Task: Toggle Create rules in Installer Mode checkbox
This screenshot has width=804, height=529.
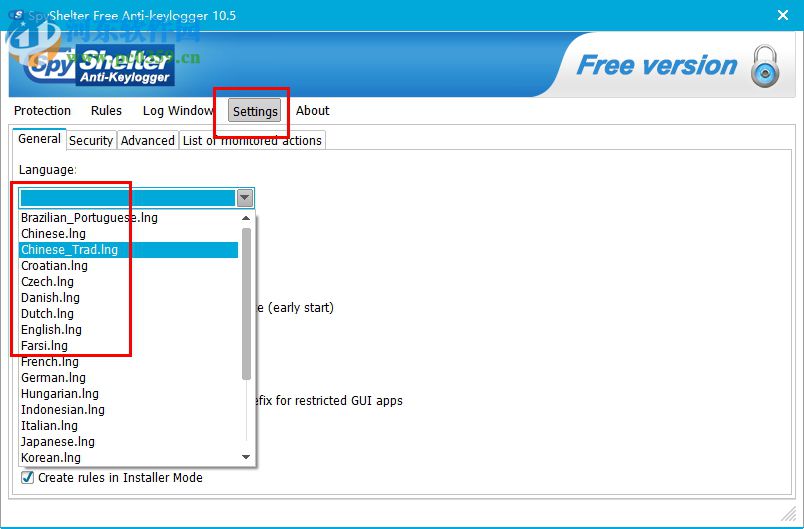Action: [27, 478]
